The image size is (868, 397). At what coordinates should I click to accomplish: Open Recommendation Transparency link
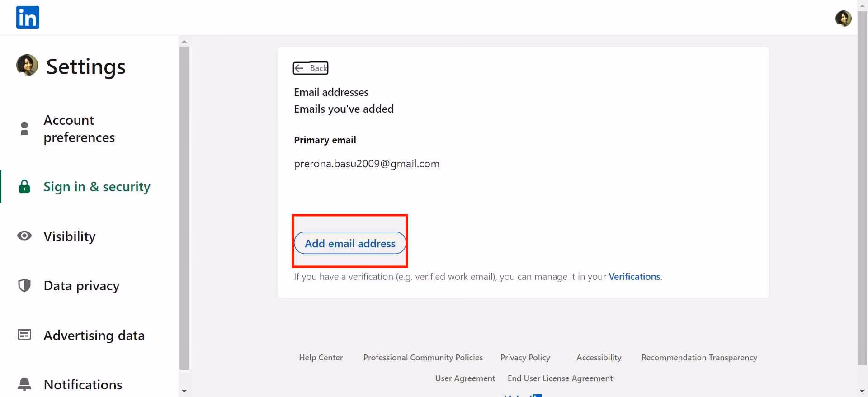pos(699,358)
